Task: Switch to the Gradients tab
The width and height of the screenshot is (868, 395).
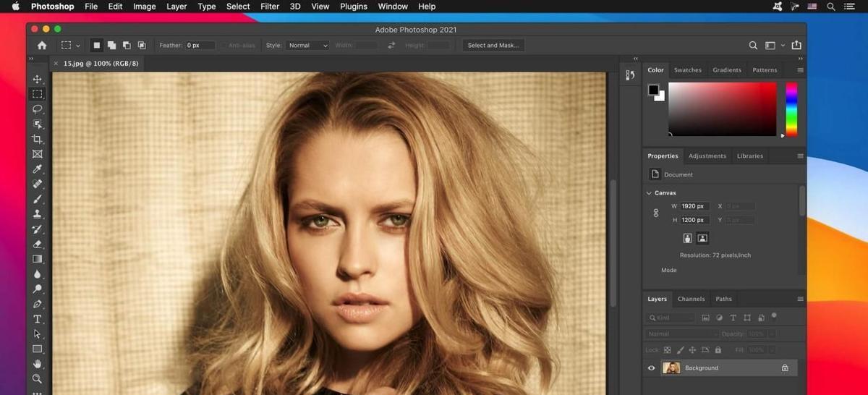Action: tap(727, 70)
